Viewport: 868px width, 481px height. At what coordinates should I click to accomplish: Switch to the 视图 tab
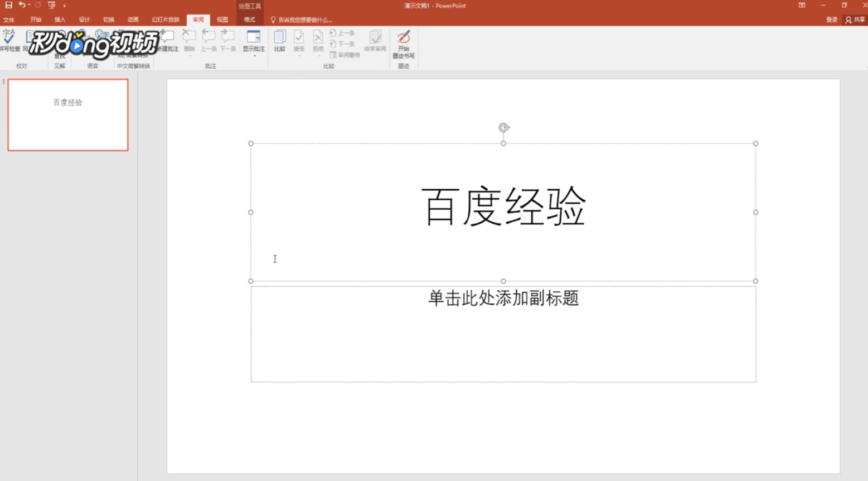[x=222, y=20]
